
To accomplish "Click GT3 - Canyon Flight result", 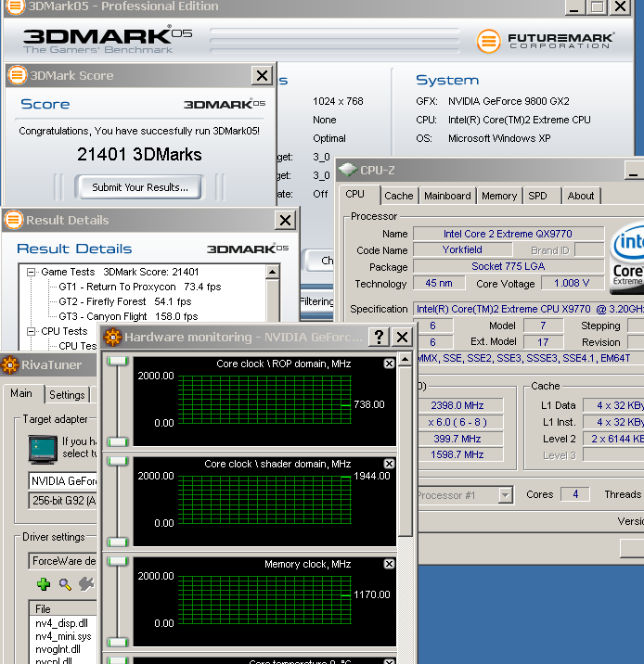I will [128, 316].
